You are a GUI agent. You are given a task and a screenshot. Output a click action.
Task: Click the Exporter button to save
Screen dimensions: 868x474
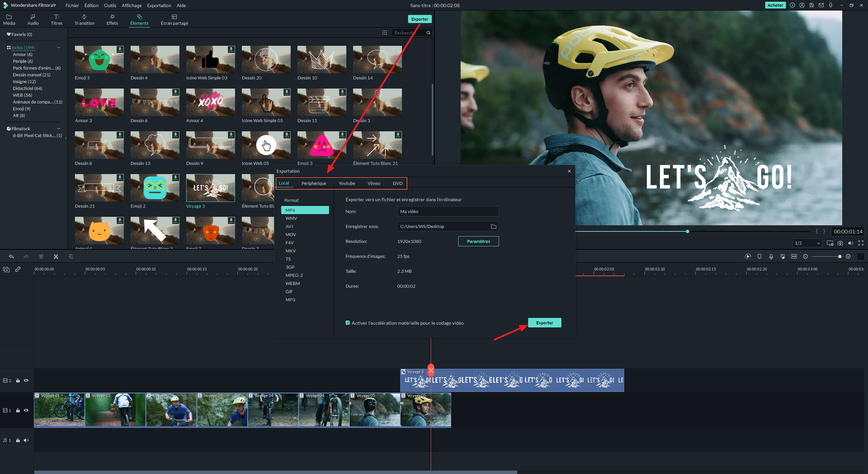click(x=544, y=323)
